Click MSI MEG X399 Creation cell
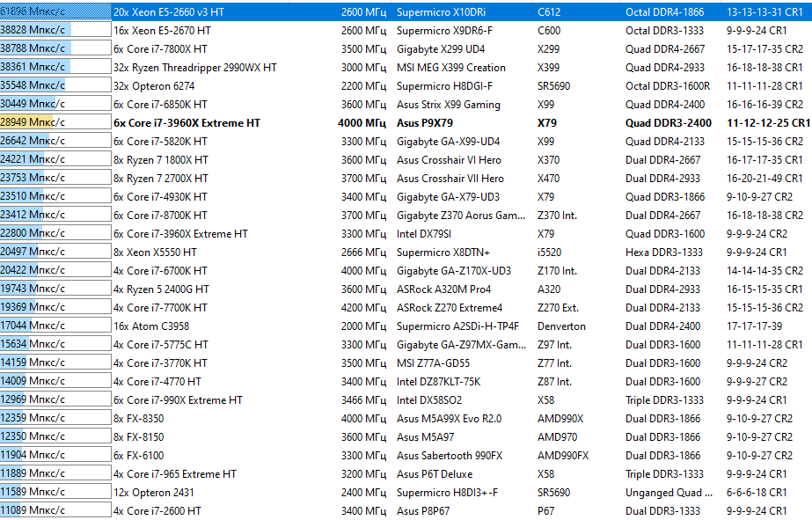The width and height of the screenshot is (812, 520). pos(451,68)
